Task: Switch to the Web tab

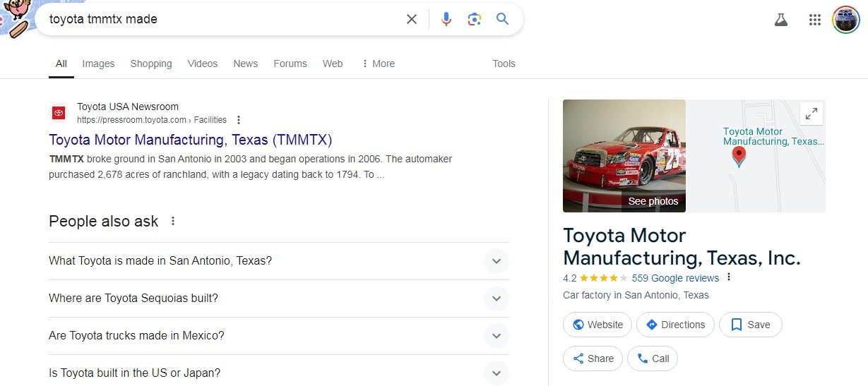Action: [333, 64]
